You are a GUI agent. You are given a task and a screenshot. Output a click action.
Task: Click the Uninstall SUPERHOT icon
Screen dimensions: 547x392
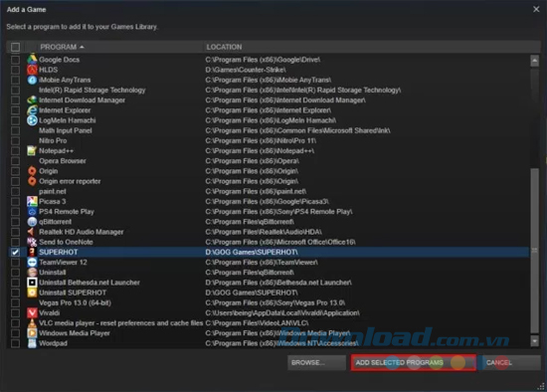tap(32, 293)
